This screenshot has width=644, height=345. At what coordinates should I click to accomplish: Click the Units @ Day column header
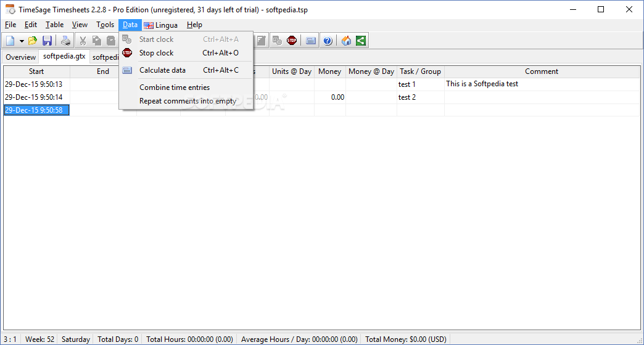click(292, 71)
